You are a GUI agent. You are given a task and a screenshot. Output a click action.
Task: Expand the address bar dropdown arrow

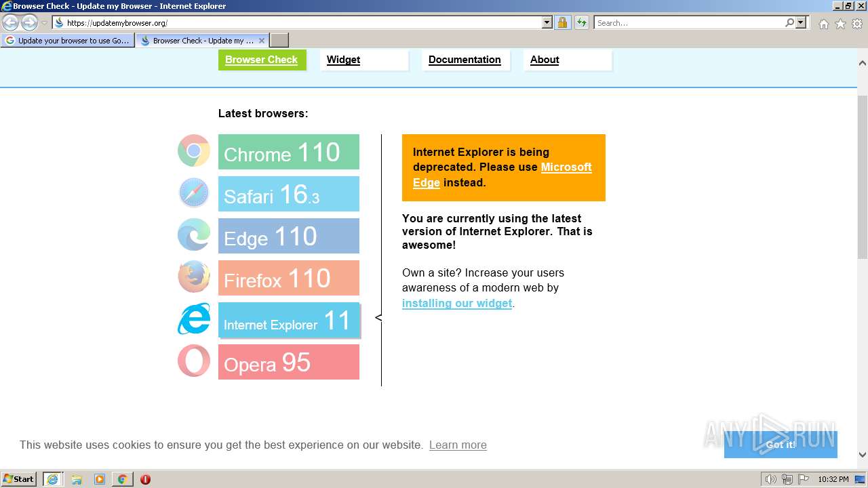pyautogui.click(x=547, y=22)
